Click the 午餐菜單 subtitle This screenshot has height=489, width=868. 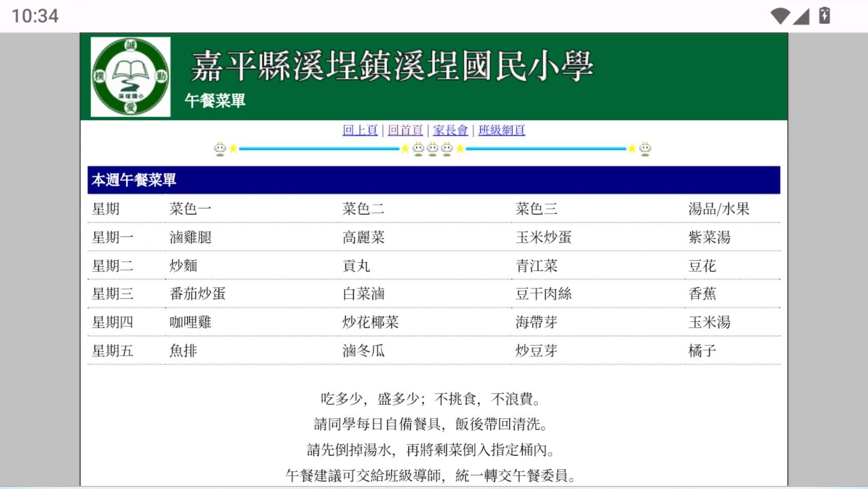pyautogui.click(x=215, y=101)
